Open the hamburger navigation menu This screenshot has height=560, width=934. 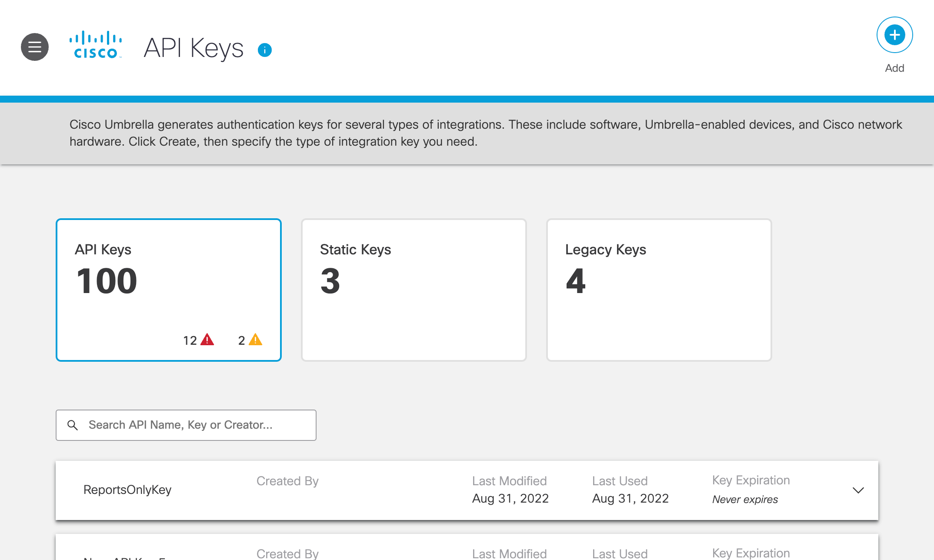click(x=35, y=47)
